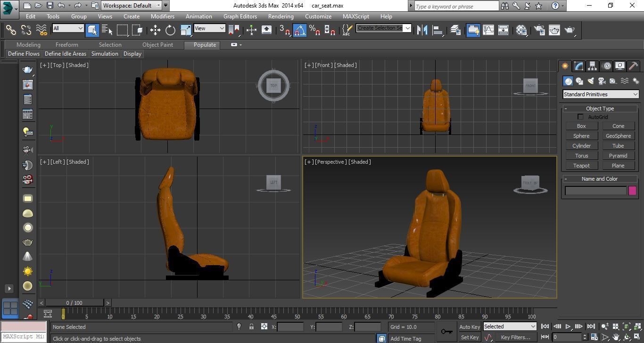Open the Rendering menu
644x343 pixels.
coord(281,16)
